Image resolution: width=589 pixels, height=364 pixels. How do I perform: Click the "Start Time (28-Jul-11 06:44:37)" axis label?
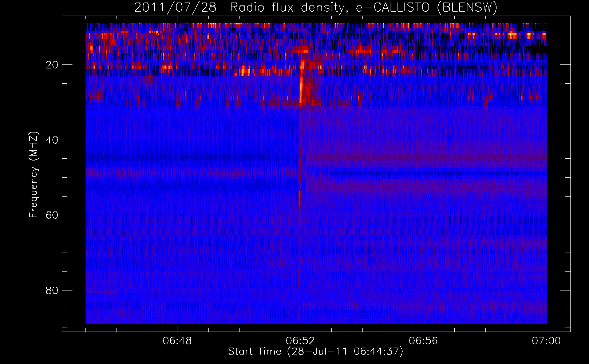(316, 352)
